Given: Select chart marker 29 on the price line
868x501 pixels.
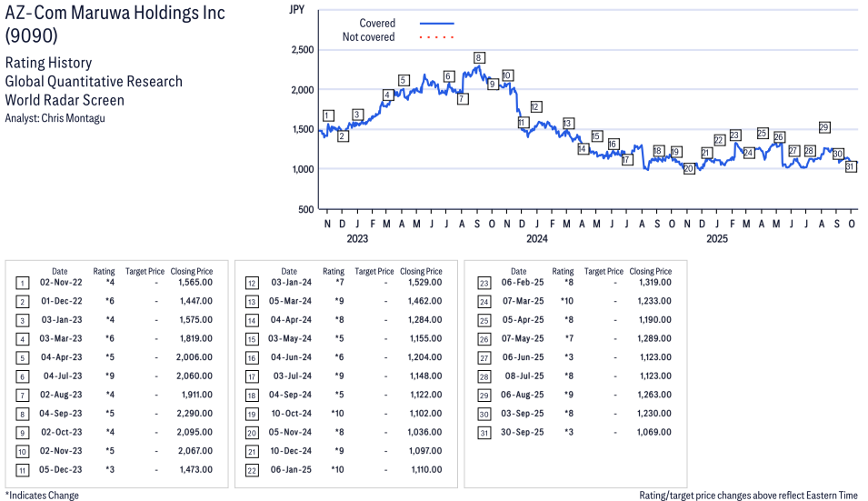Looking at the screenshot, I should point(824,127).
